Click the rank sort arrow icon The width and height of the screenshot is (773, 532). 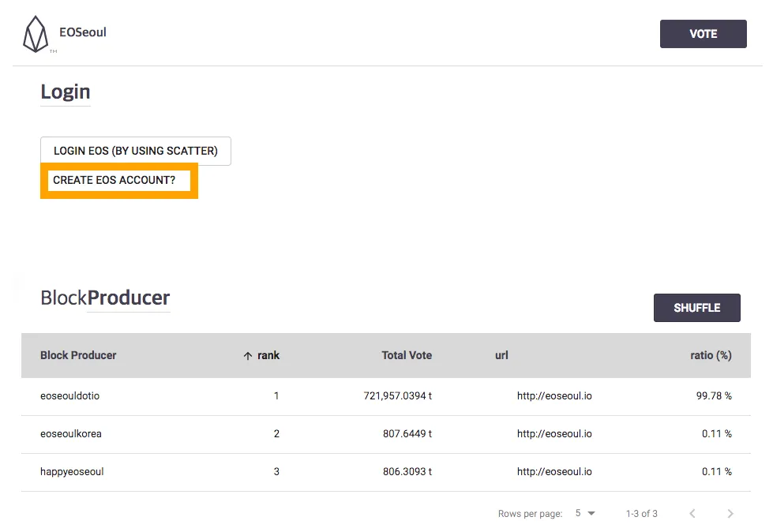(247, 356)
